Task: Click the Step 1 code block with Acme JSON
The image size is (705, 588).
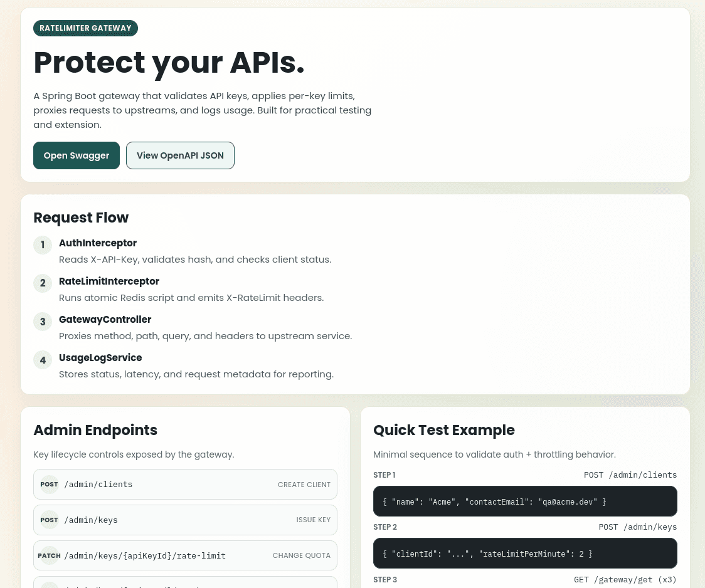Action: point(525,501)
